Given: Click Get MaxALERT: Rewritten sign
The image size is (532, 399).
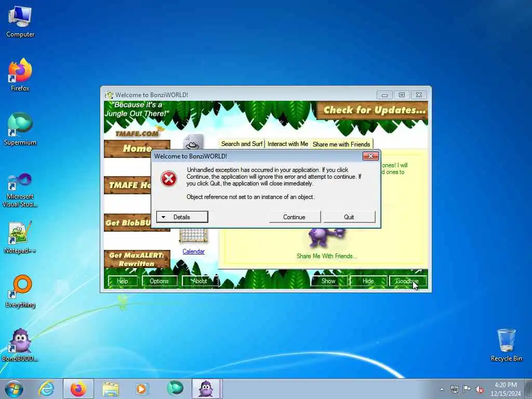Looking at the screenshot, I should click(x=137, y=259).
